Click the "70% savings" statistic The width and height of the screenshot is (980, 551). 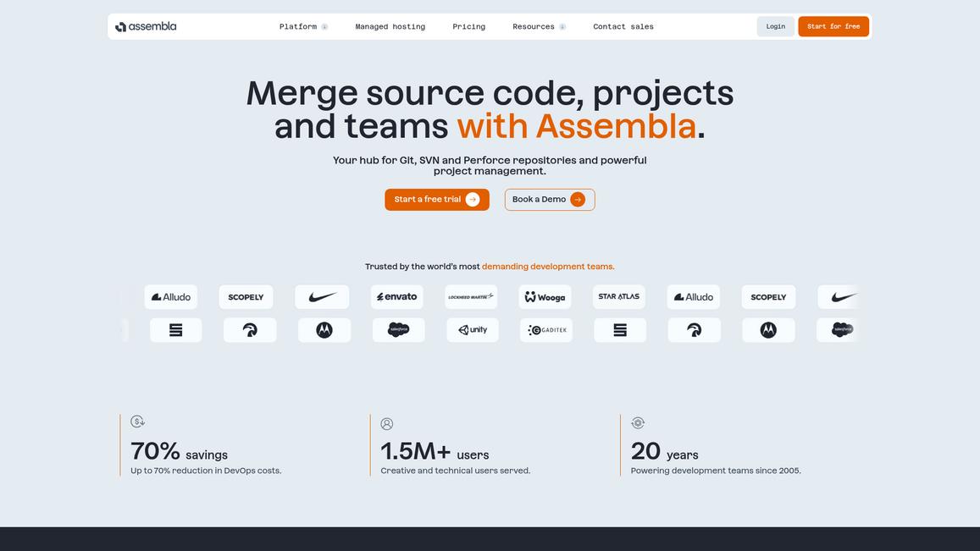tap(180, 451)
